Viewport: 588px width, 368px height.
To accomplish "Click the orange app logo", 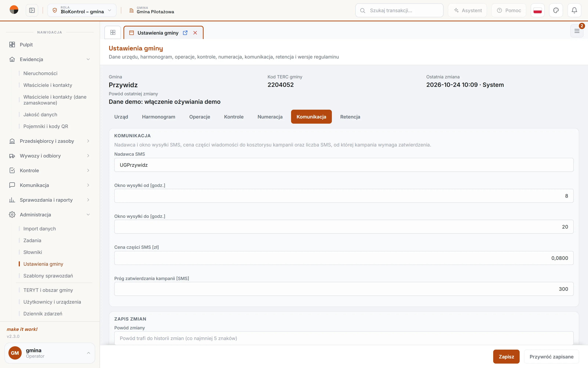I will pos(14,10).
